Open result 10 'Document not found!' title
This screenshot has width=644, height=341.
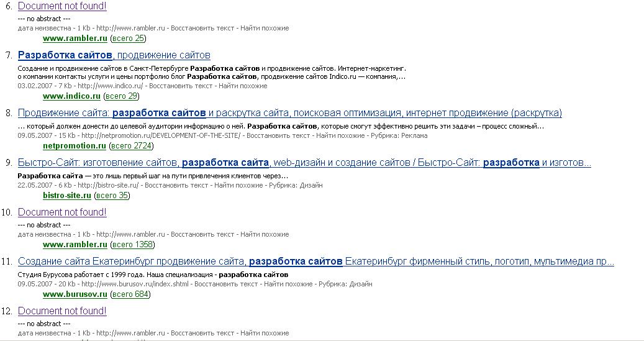[x=63, y=212]
